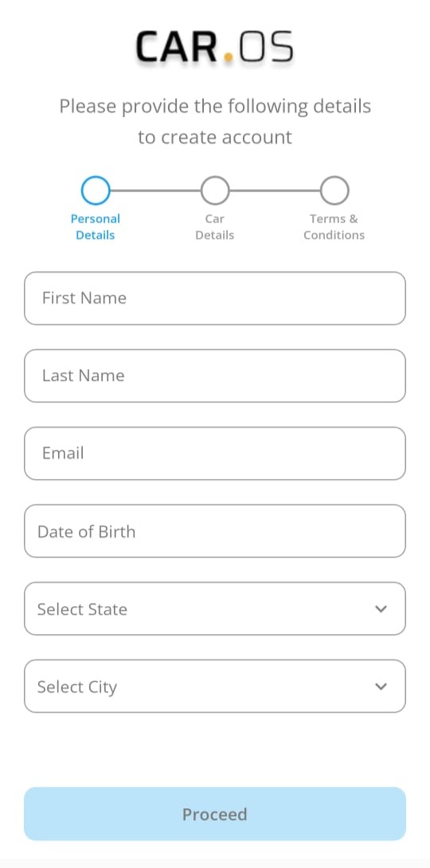The height and width of the screenshot is (868, 430).
Task: Open the Select City dropdown
Action: [215, 686]
